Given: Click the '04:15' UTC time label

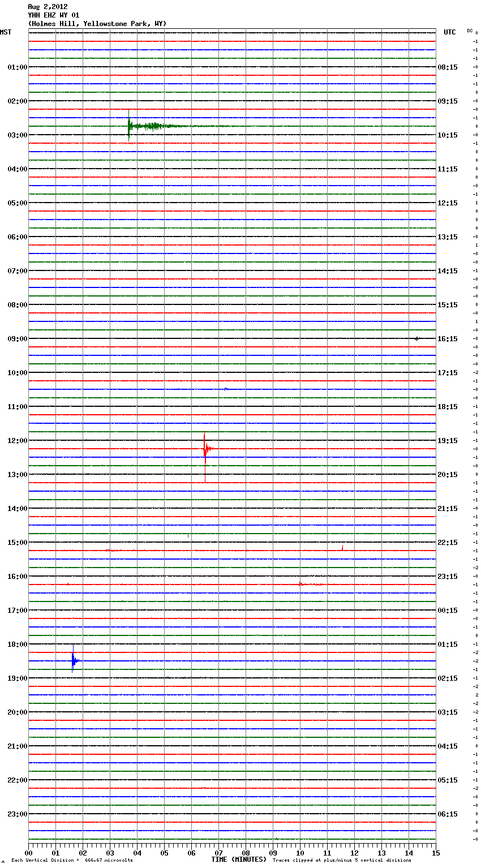Looking at the screenshot, I should point(448,746).
